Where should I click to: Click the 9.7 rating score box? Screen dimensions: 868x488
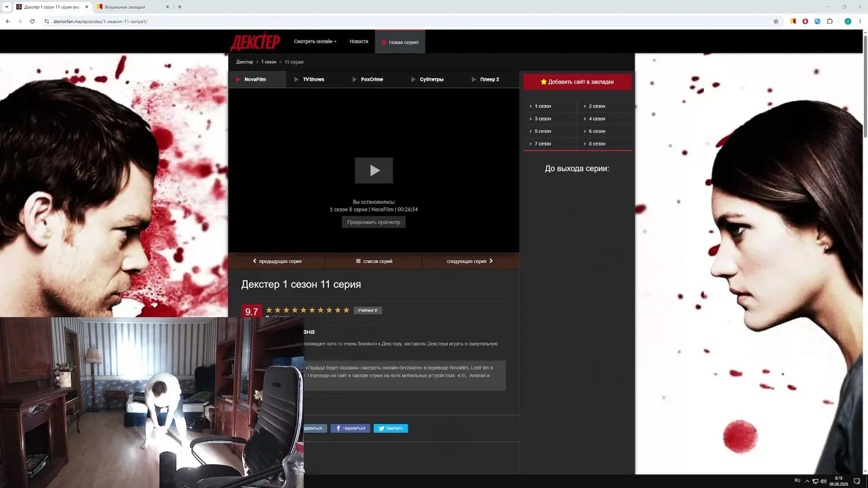pyautogui.click(x=252, y=311)
